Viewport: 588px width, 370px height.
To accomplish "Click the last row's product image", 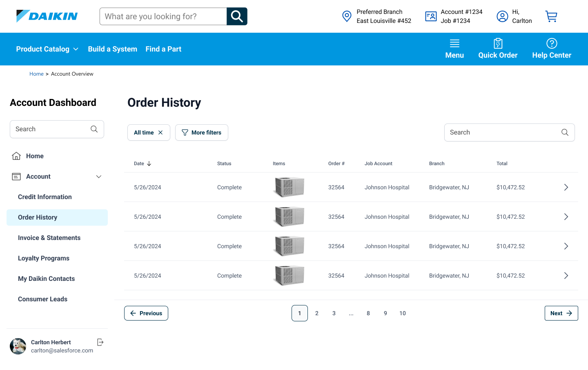I will coord(289,276).
